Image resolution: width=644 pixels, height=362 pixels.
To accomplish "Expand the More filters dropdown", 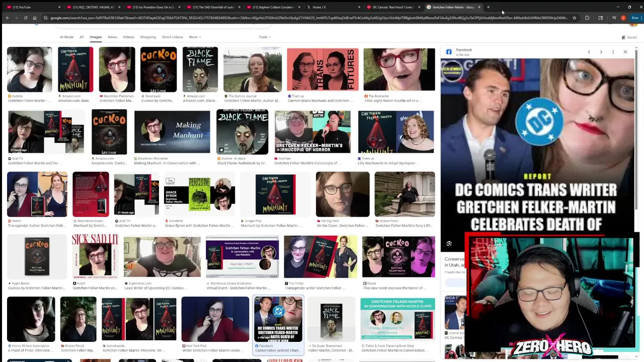I will [195, 37].
